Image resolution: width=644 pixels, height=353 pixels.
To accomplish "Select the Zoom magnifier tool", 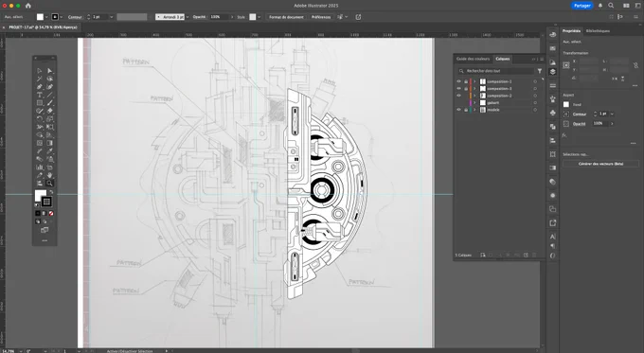I will 49,183.
